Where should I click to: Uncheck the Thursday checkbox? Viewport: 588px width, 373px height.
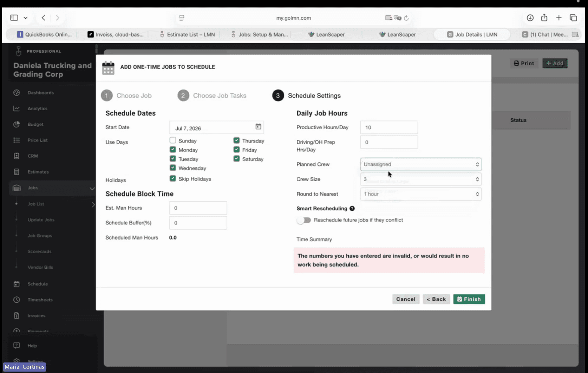tap(236, 140)
